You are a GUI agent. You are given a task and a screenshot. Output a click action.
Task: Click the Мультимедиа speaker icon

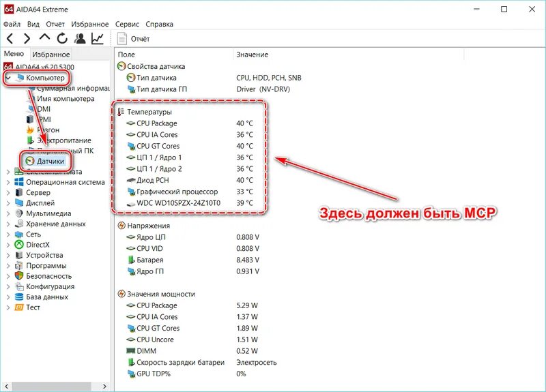tap(19, 213)
